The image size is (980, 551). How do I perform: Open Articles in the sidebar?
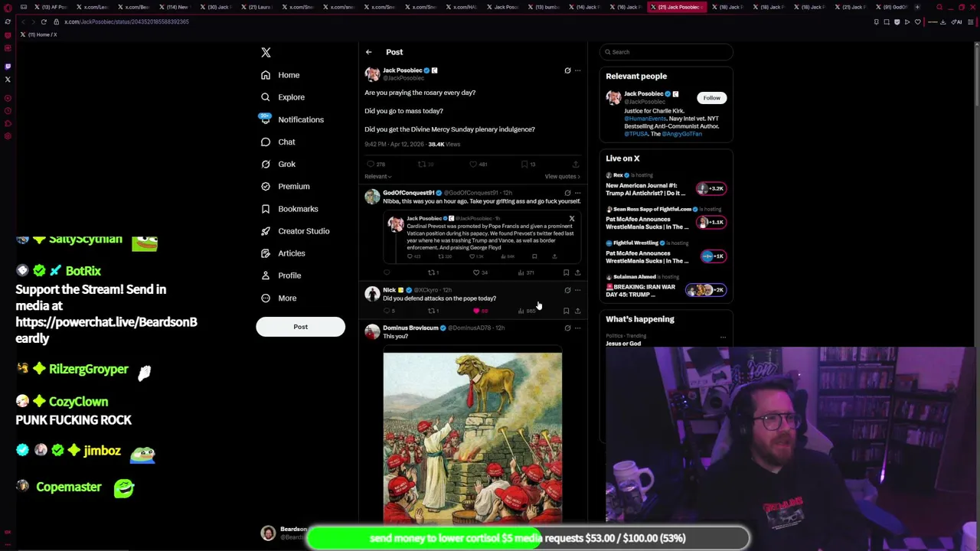[x=283, y=253]
